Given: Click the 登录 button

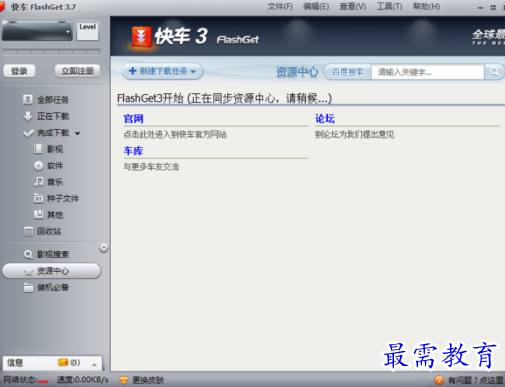Looking at the screenshot, I should pyautogui.click(x=19, y=71).
